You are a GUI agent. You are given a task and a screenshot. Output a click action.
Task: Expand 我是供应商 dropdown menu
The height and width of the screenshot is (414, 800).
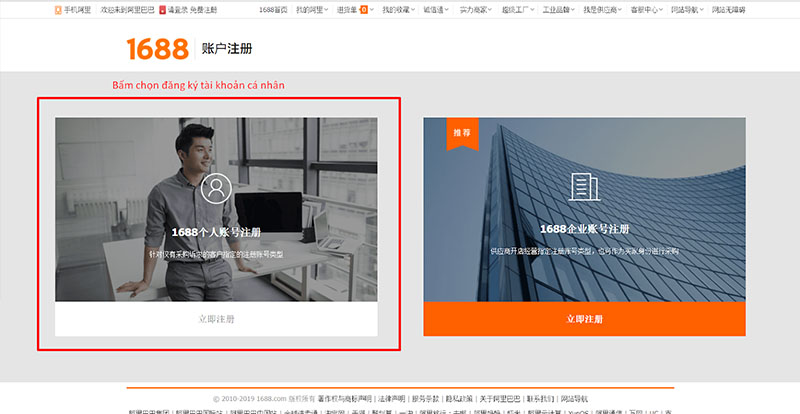603,10
